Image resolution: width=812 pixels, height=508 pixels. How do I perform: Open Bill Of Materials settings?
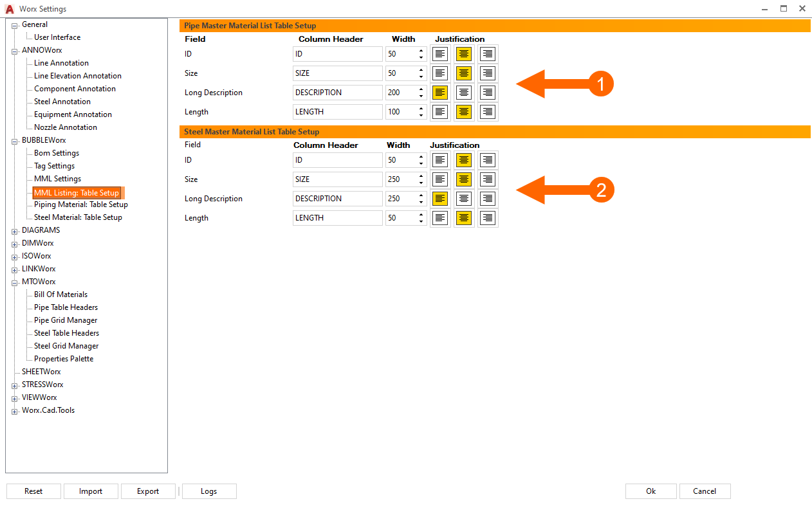click(x=60, y=295)
